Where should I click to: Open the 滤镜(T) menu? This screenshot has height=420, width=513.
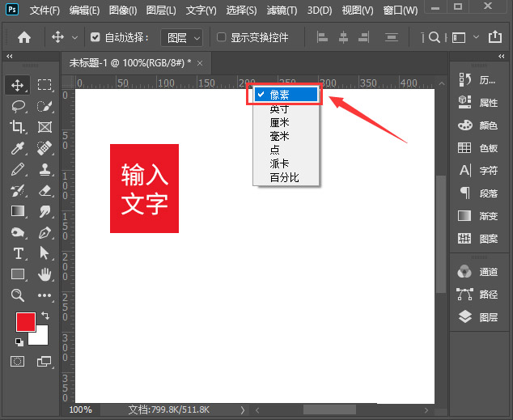280,11
